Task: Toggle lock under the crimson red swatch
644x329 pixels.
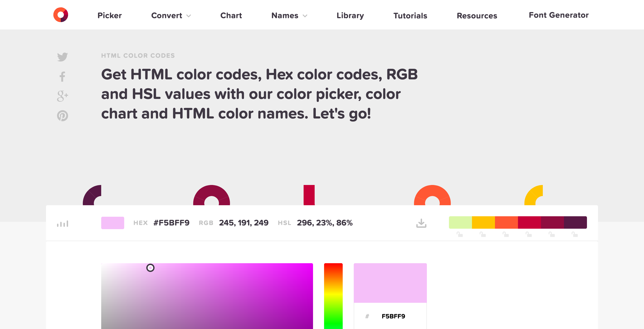Action: (529, 234)
